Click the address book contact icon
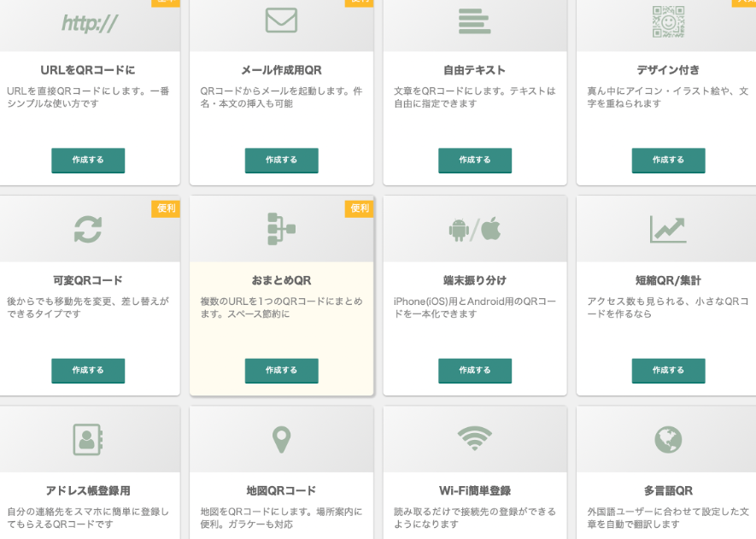 [88, 439]
